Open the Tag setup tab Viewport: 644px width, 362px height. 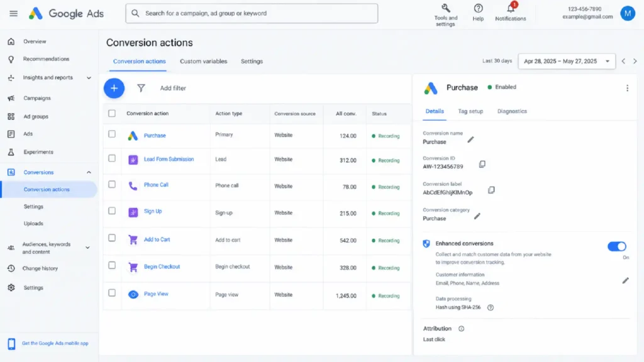(470, 111)
